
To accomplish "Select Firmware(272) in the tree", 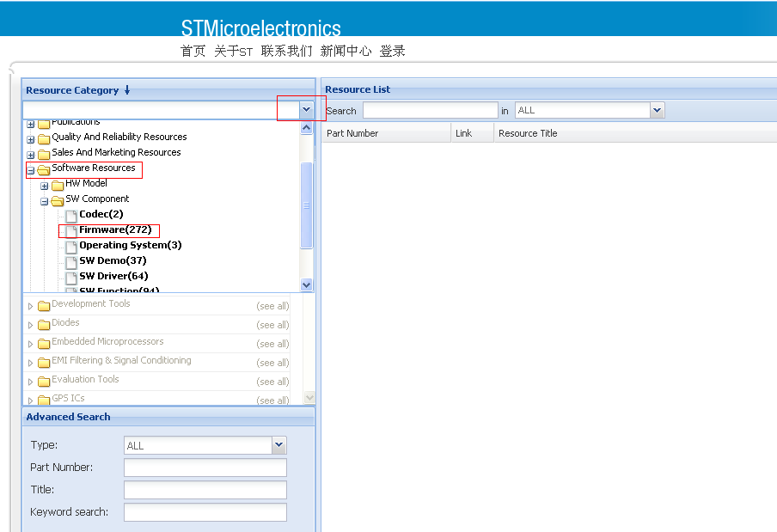I will click(x=115, y=229).
